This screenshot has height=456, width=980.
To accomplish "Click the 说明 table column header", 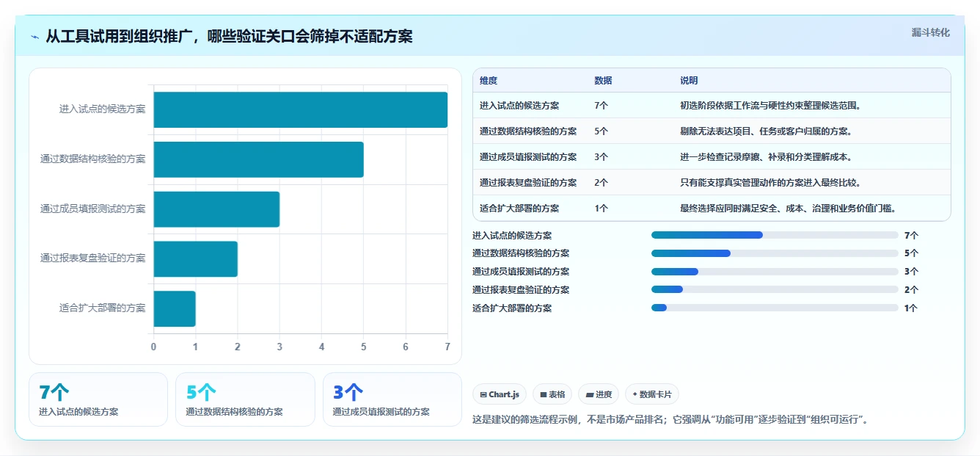I will click(689, 81).
